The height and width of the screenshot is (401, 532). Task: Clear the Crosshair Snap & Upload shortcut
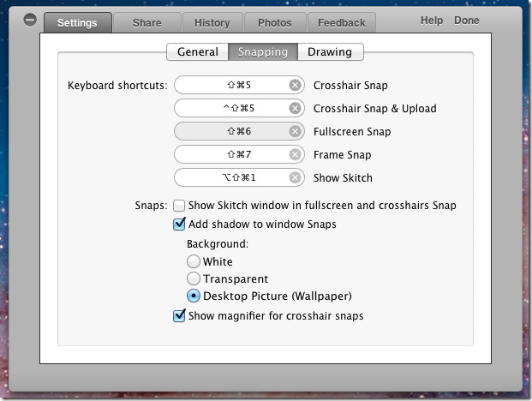tap(295, 108)
